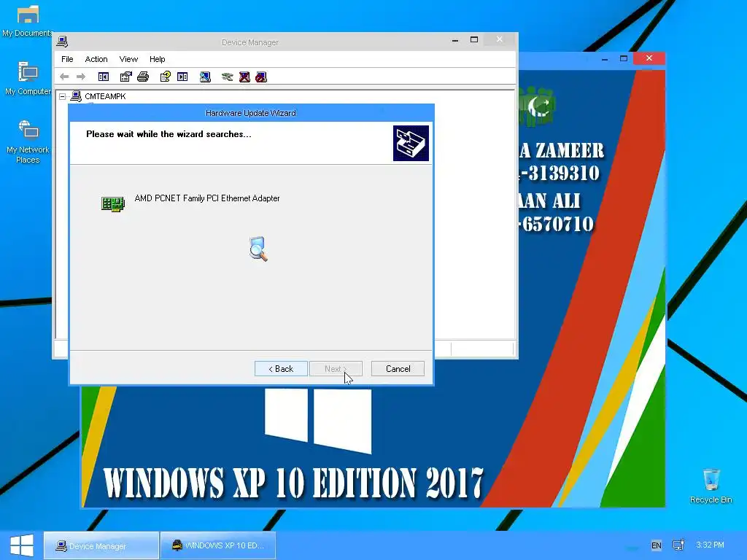Select the CMTEAMPK text in tree

pyautogui.click(x=105, y=96)
